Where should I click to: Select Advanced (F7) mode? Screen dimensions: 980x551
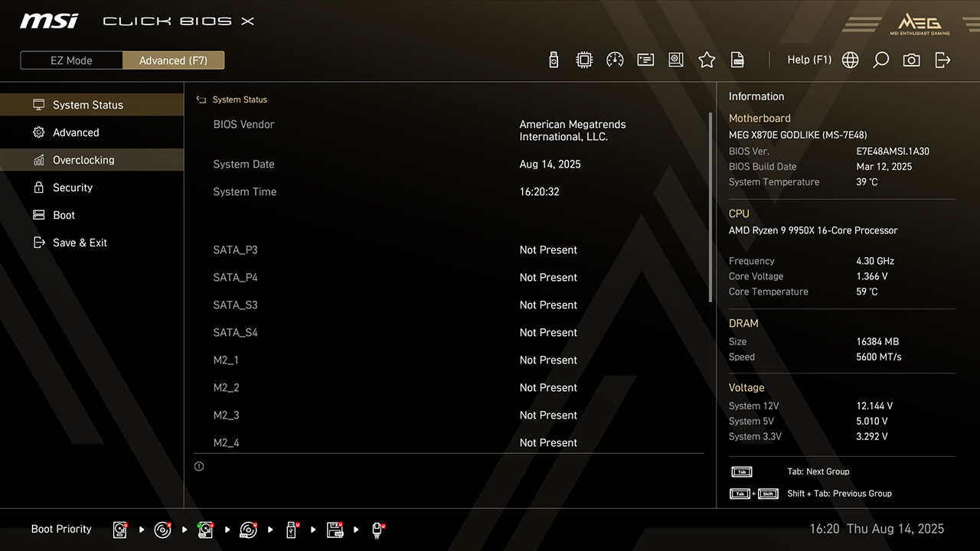tap(173, 60)
